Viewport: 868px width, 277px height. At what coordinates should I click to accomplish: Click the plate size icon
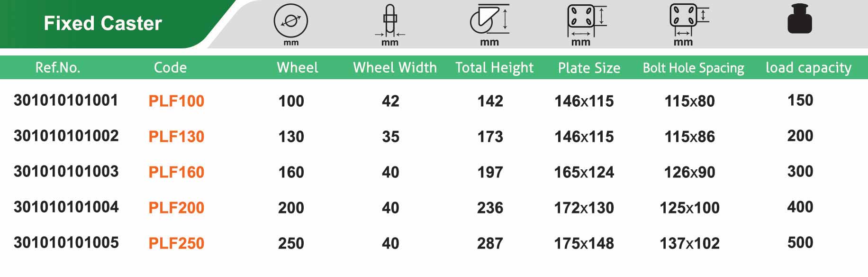pyautogui.click(x=586, y=19)
